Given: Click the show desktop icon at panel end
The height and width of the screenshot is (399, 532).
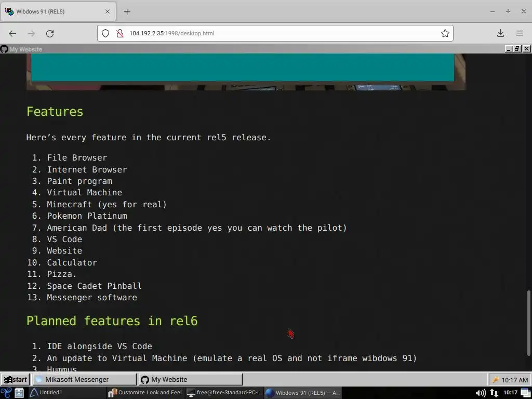Looking at the screenshot, I should coord(526,393).
